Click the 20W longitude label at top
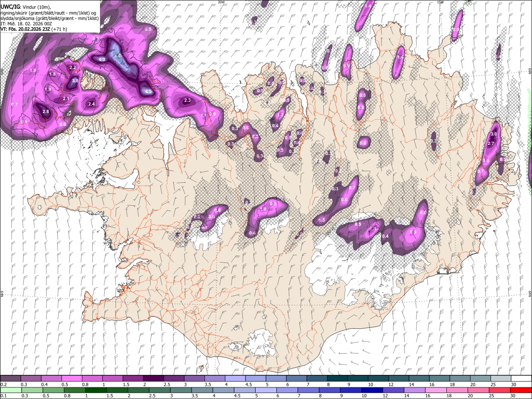Image resolution: width=532 pixels, height=399 pixels. 221,2
